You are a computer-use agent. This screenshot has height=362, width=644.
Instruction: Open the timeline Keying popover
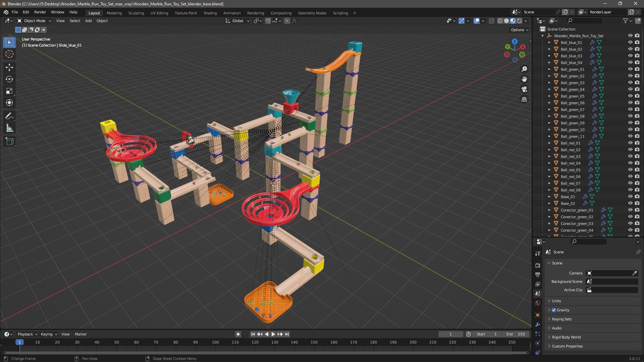[49, 334]
